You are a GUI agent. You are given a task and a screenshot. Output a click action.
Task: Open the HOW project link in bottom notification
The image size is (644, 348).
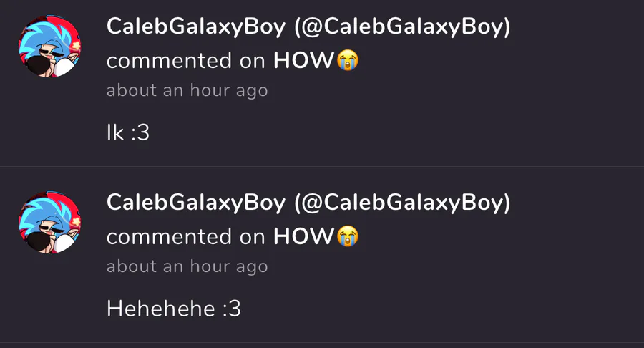click(x=304, y=236)
